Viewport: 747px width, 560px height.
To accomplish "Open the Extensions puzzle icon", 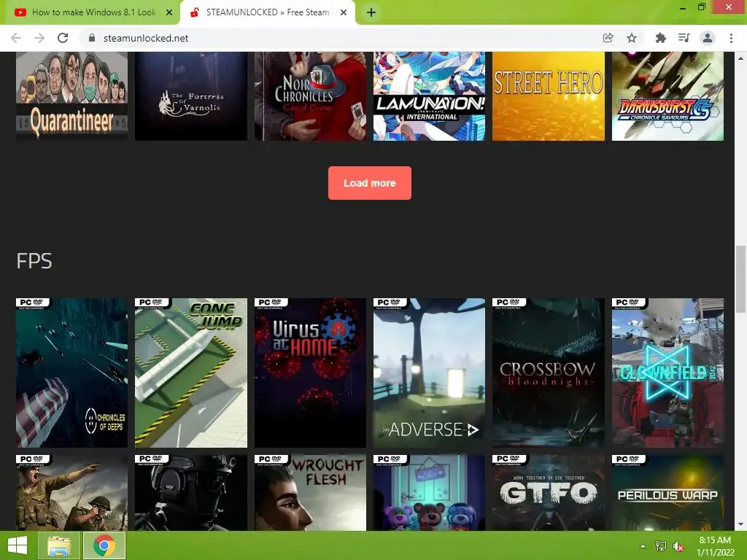I will point(660,38).
